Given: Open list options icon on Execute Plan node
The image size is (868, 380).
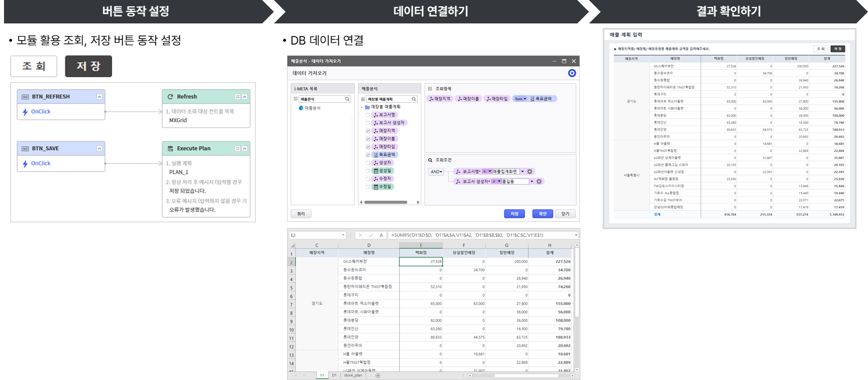Looking at the screenshot, I should (237, 149).
